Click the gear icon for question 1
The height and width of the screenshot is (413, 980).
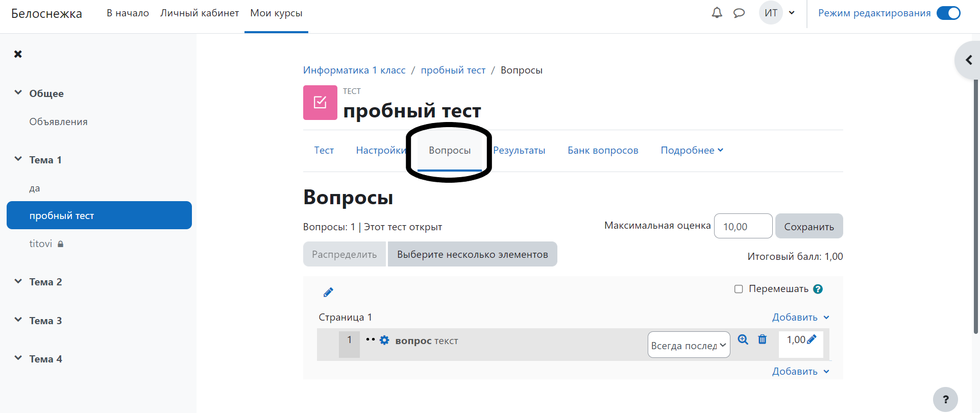click(x=384, y=341)
